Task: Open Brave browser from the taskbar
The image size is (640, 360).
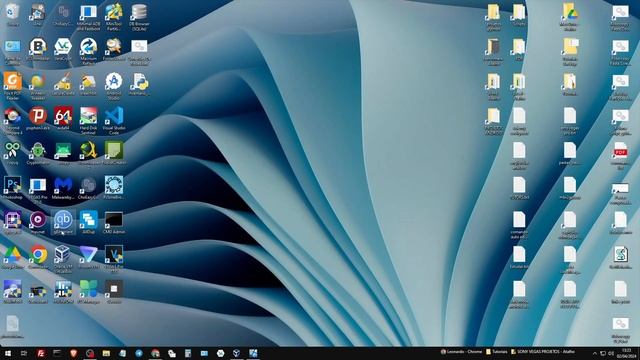Action: pos(73,353)
